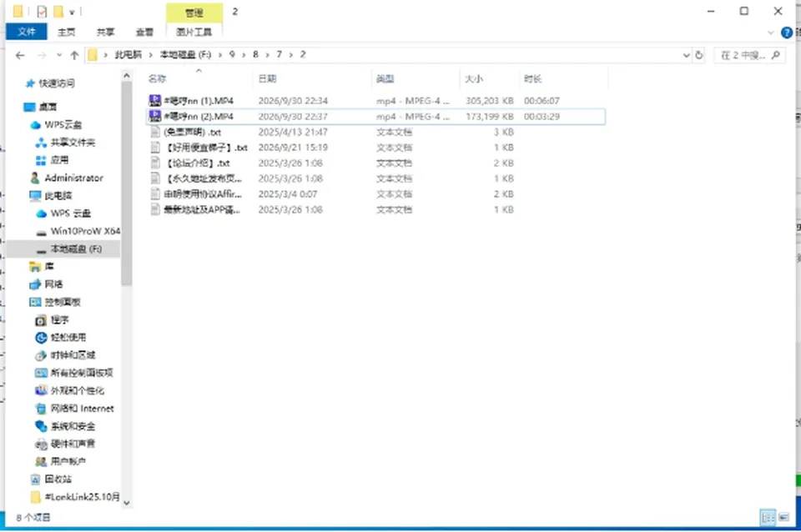The image size is (801, 532).
Task: Expand the breadcrumb arrow after 本地磁盘 (F:)
Action: click(x=220, y=55)
